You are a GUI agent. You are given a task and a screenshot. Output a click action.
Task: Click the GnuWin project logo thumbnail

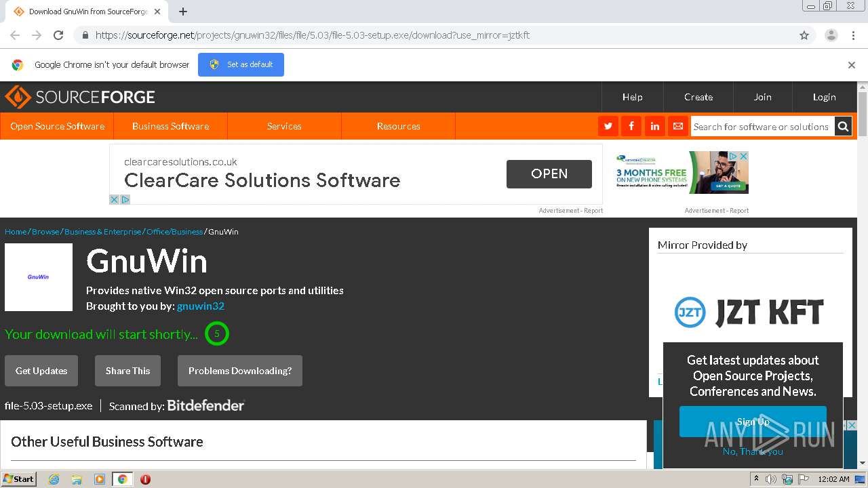[39, 277]
